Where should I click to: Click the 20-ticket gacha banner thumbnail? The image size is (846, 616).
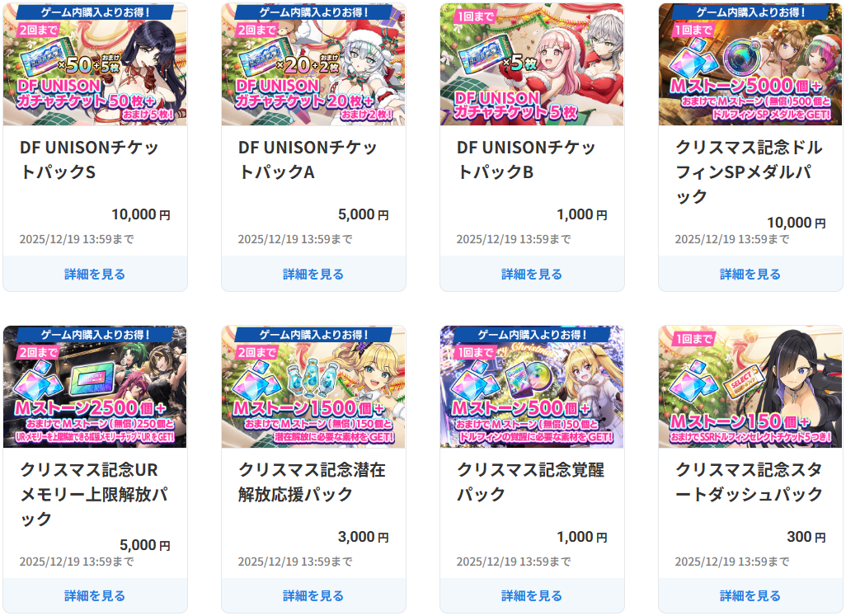[x=313, y=64]
